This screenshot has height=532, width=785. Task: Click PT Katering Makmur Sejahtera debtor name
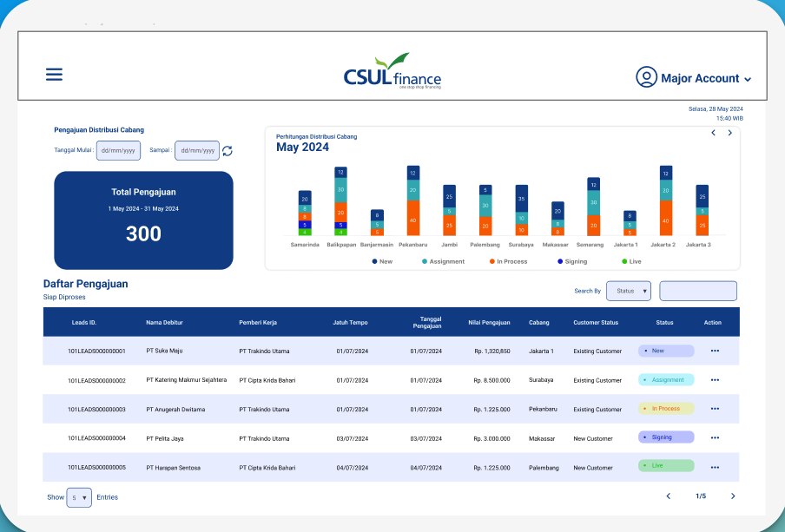point(186,380)
